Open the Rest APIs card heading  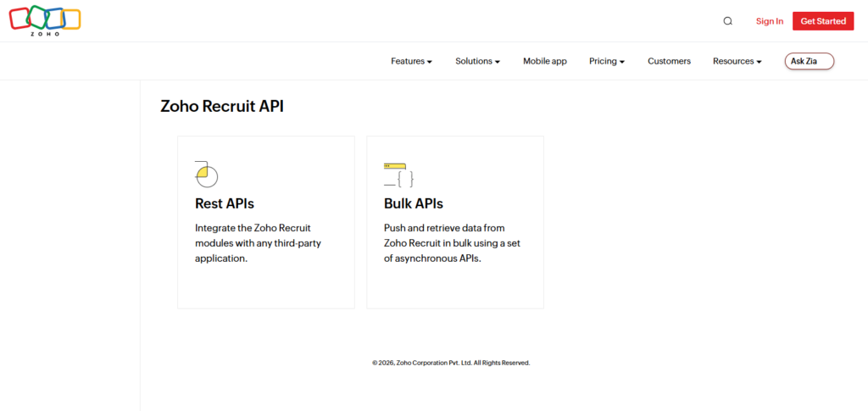click(x=224, y=203)
